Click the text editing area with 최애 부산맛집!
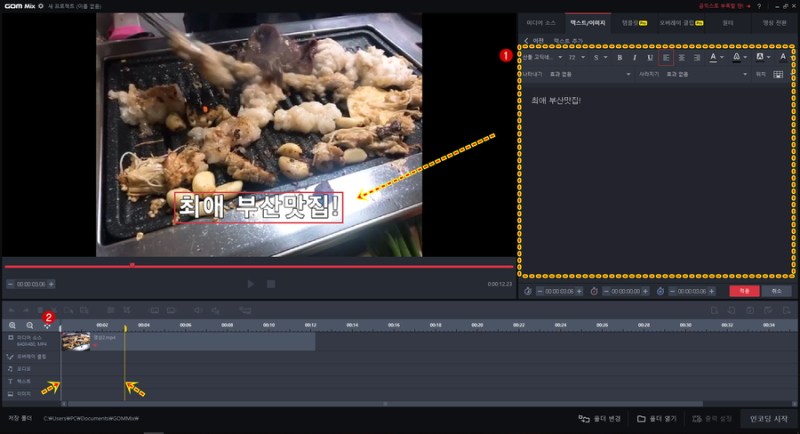The height and width of the screenshot is (434, 800). (656, 180)
